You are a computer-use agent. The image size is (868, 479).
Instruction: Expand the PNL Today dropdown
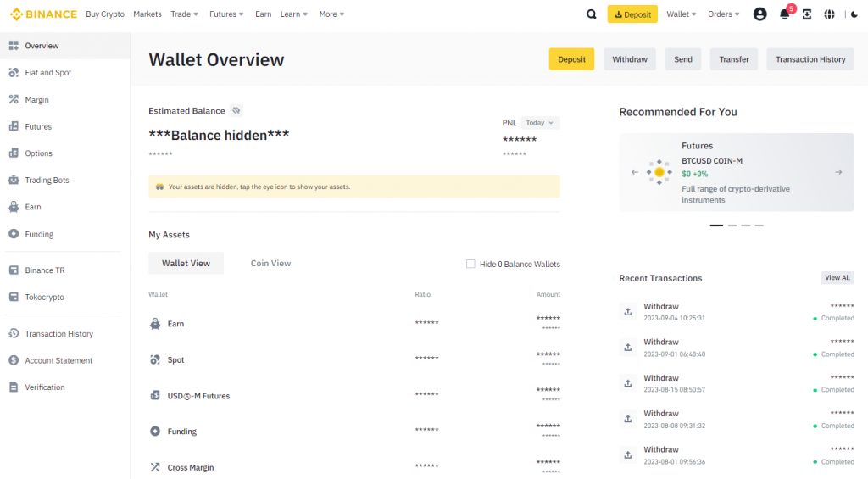coord(540,123)
